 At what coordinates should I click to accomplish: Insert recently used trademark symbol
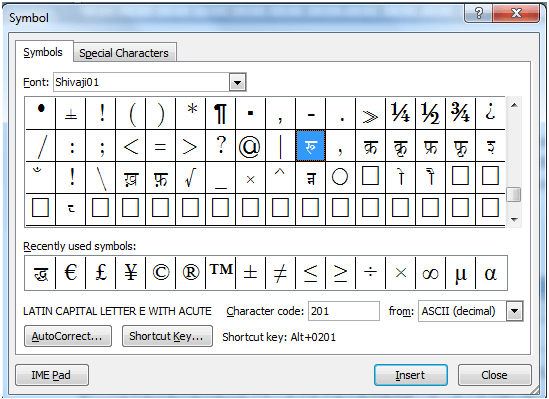[x=220, y=273]
